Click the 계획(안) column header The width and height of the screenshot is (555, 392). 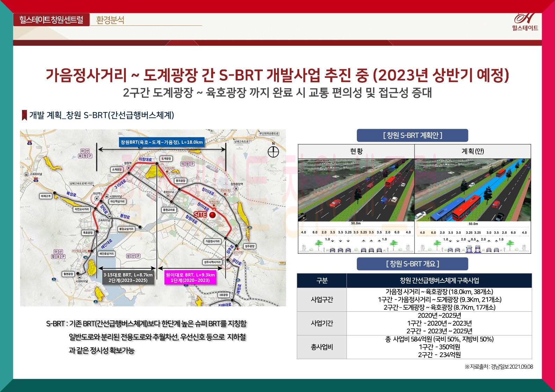473,151
